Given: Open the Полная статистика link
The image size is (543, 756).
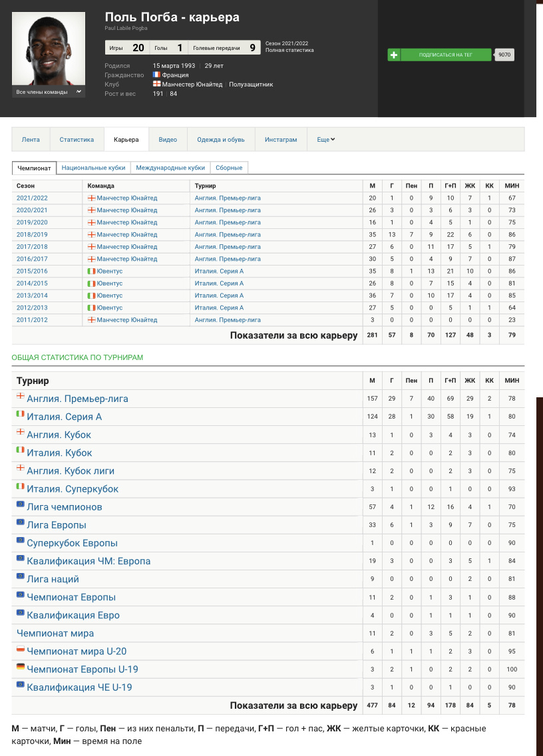Looking at the screenshot, I should click(290, 50).
